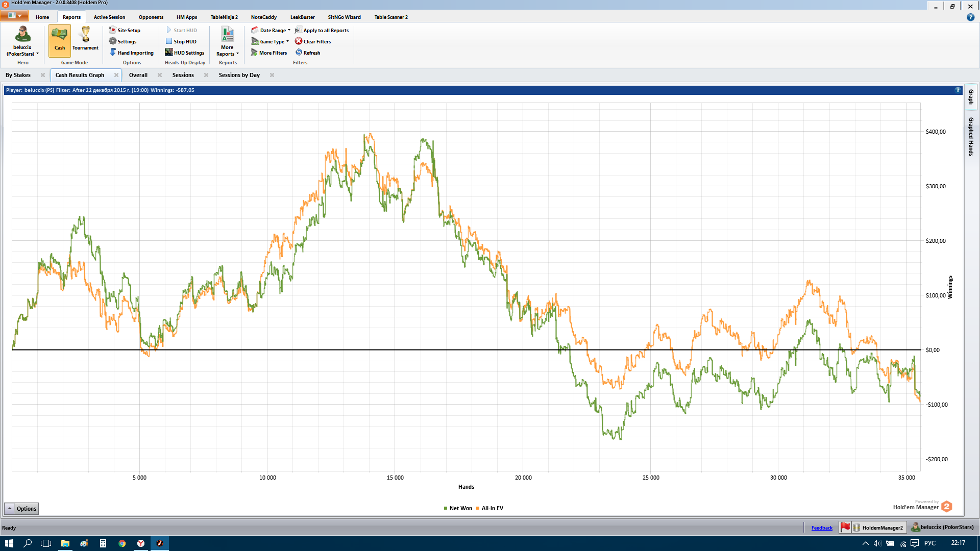980x551 pixels.
Task: Toggle All-In EV legend series
Action: pyautogui.click(x=489, y=508)
